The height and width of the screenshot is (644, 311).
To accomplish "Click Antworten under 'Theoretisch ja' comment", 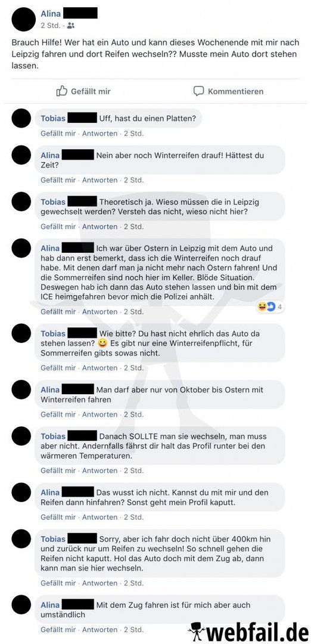I will click(99, 227).
